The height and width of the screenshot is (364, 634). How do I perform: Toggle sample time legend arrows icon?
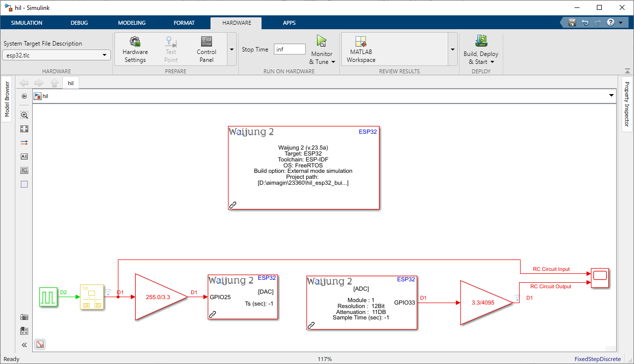pos(24,143)
